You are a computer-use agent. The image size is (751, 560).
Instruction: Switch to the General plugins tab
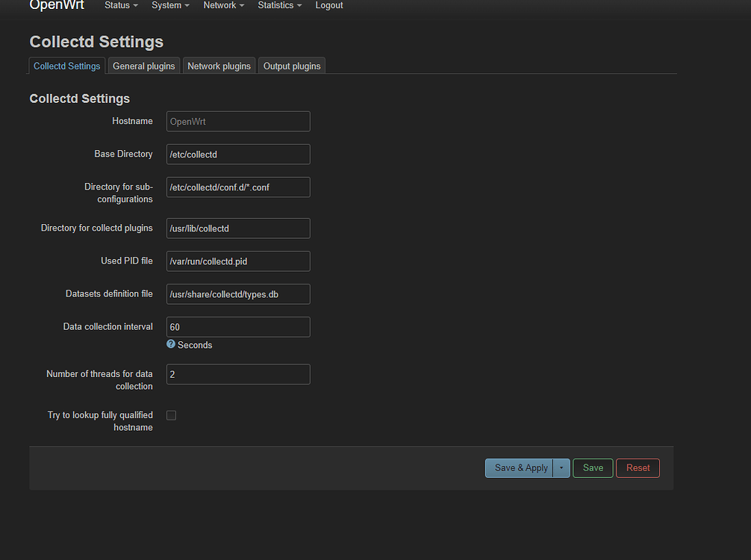143,66
